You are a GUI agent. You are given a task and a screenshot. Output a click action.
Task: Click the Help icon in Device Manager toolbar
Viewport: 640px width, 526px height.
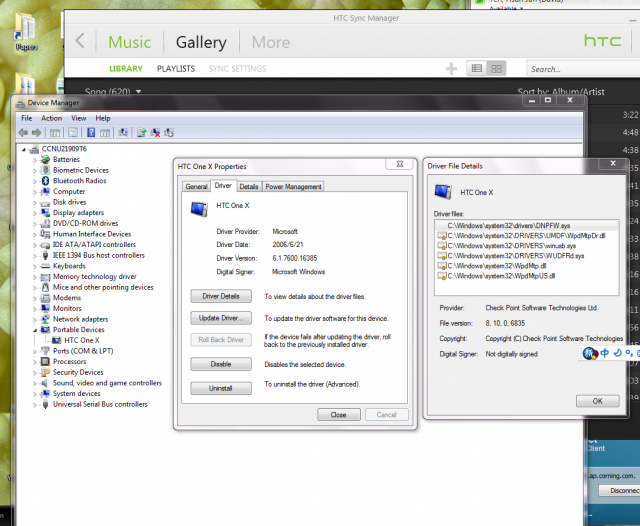[x=91, y=133]
